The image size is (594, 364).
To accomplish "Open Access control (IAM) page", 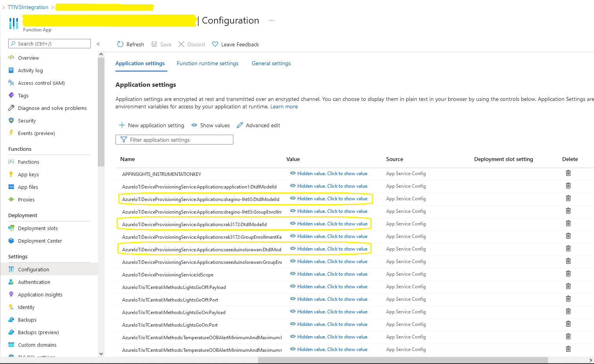I will tap(41, 83).
